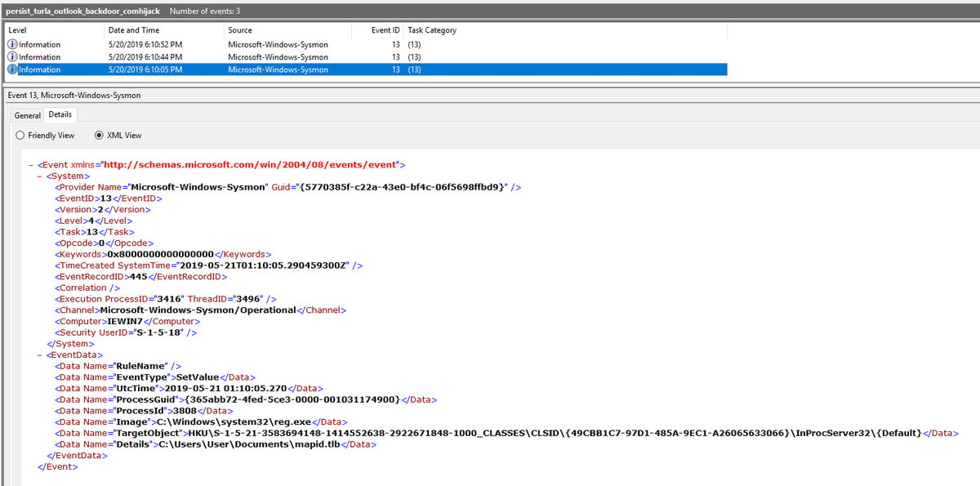Click the Provider Name Microsoft-Windows-Sysmon line
Viewport: 980px width, 486px height.
click(x=287, y=187)
